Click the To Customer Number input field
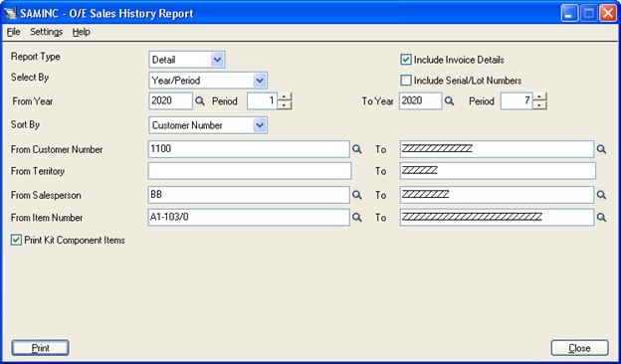Screen dimensions: 621x364 point(497,149)
